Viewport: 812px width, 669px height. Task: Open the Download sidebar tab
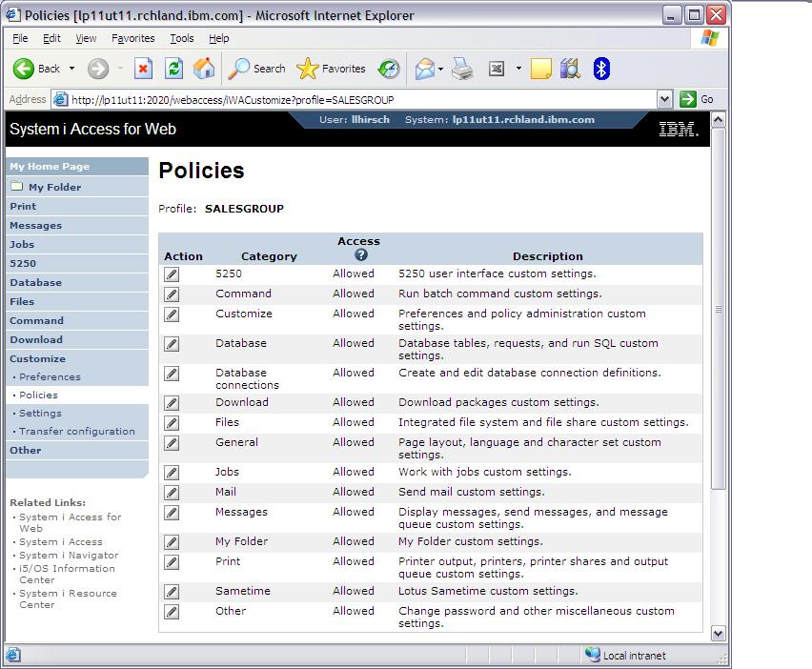[x=76, y=339]
